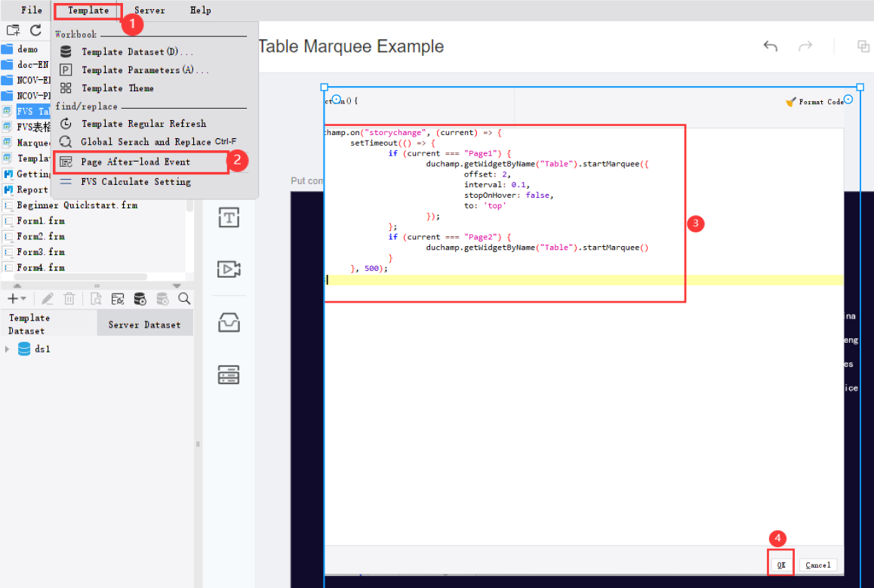Open the add dataset dropdown arrow

point(23,298)
